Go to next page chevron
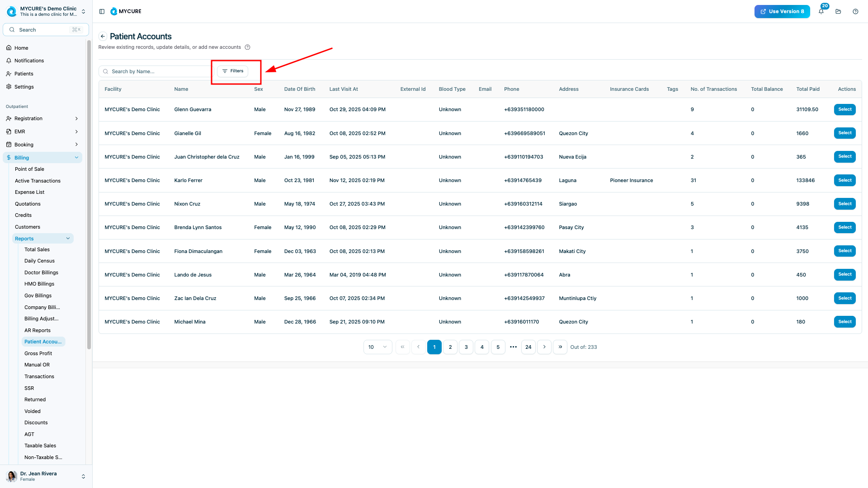 click(x=544, y=347)
